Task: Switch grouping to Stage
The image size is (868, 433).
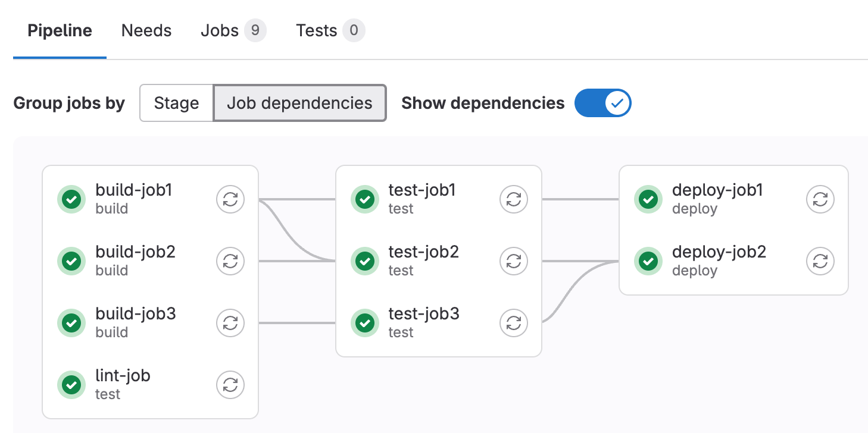Action: click(x=176, y=103)
